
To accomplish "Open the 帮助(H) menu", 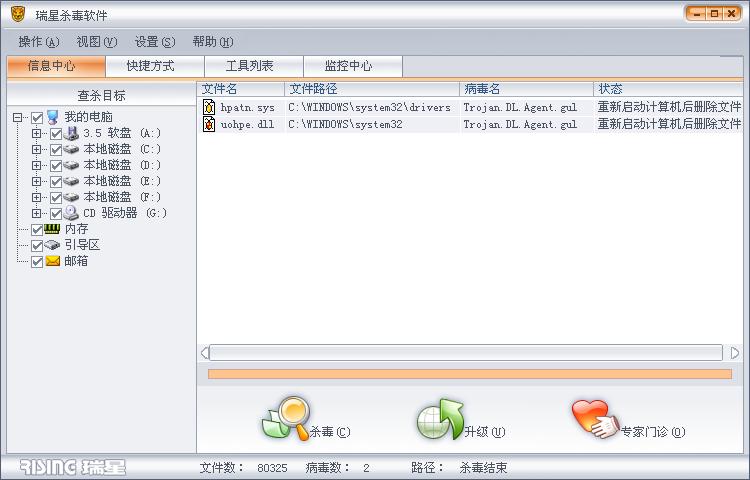I will click(x=213, y=42).
